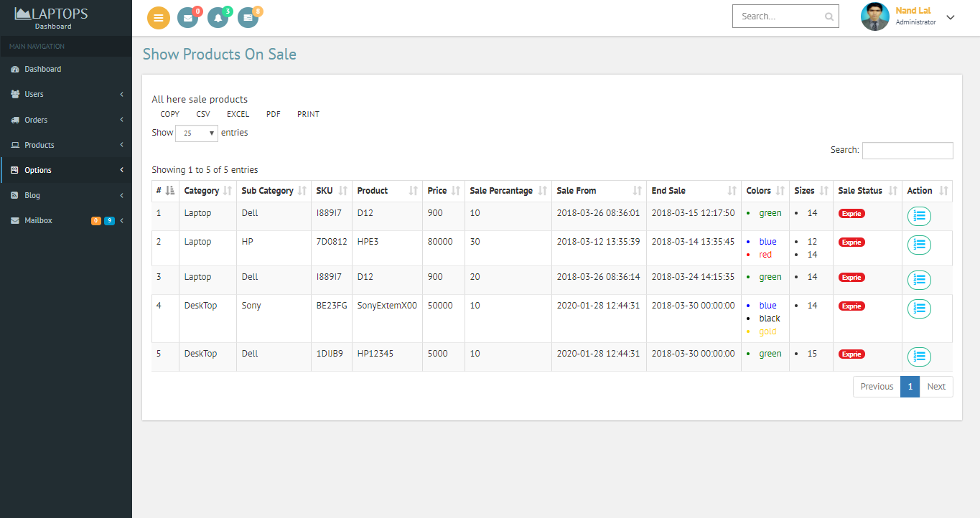Open the envelope messages icon in header
This screenshot has height=518, width=980.
187,19
